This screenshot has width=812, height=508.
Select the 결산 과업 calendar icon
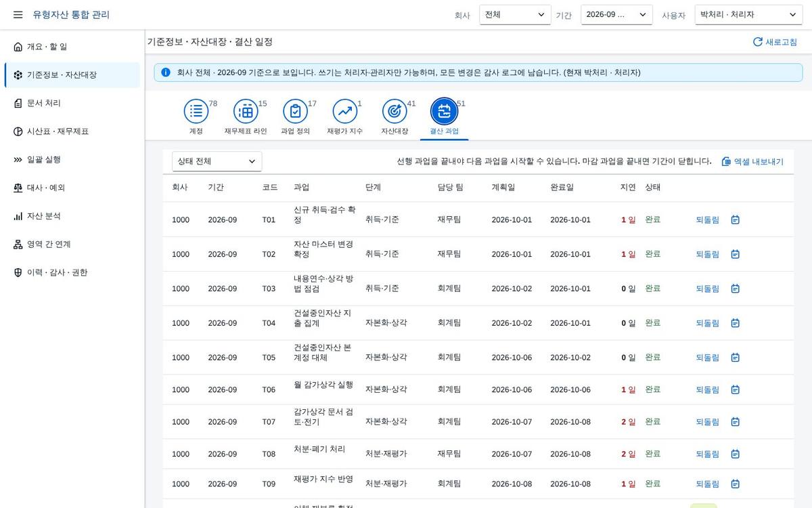[445, 111]
